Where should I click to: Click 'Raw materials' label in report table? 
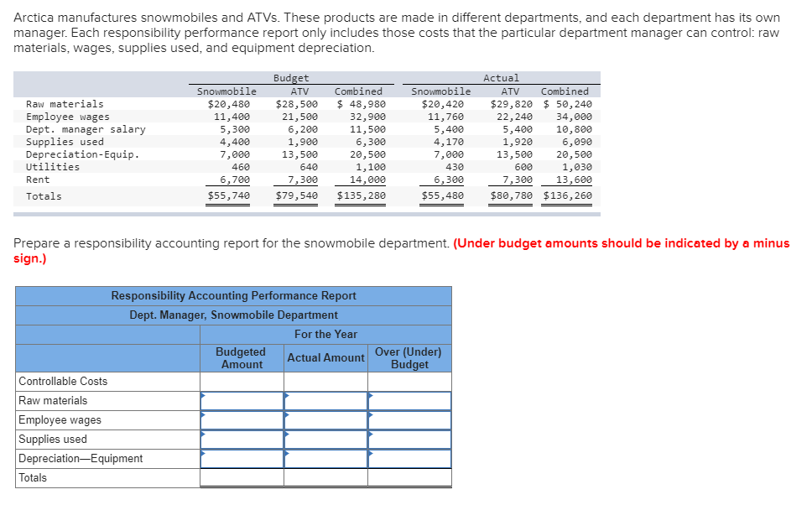pos(53,400)
